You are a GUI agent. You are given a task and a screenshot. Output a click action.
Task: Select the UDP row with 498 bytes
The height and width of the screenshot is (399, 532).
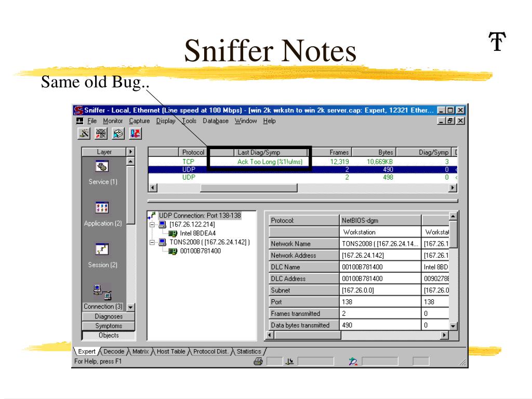303,177
